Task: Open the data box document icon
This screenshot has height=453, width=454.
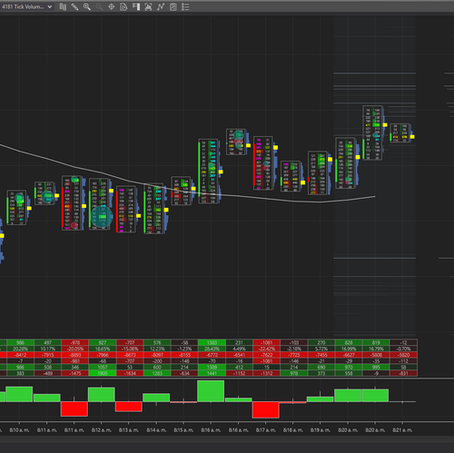Action: tap(124, 7)
